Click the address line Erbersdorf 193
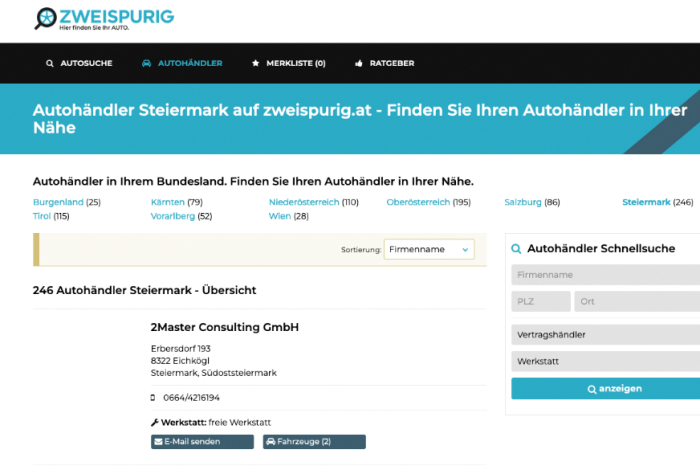 pyautogui.click(x=180, y=349)
